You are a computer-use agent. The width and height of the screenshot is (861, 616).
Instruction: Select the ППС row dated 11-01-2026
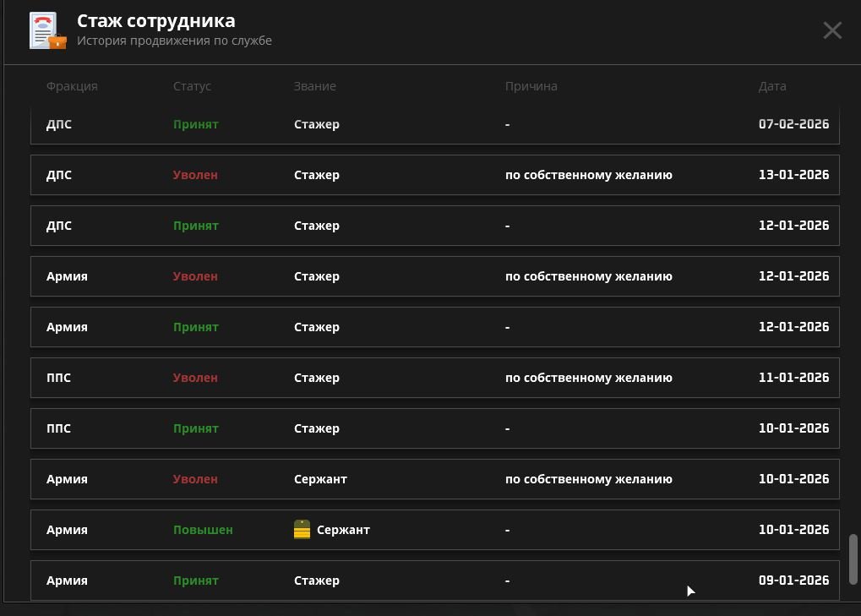434,378
